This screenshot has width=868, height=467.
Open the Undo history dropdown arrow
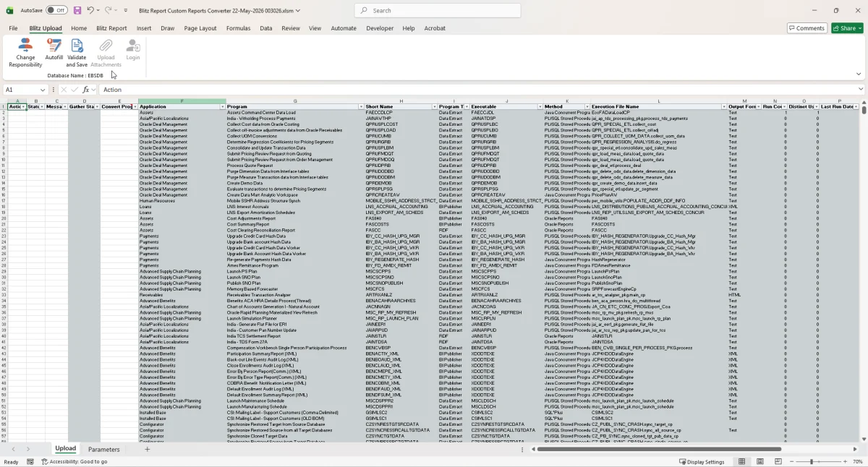click(98, 11)
